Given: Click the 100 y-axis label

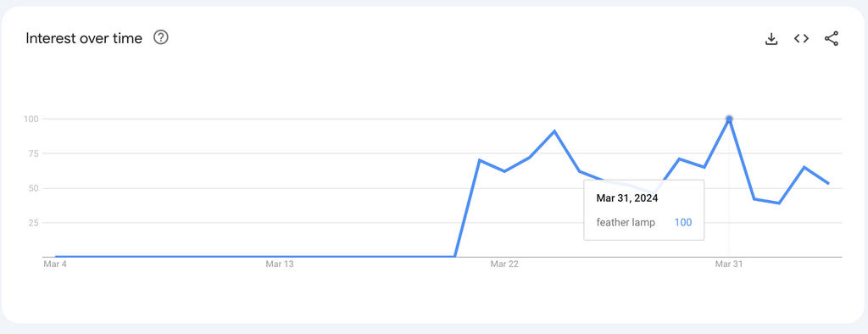Looking at the screenshot, I should point(30,119).
